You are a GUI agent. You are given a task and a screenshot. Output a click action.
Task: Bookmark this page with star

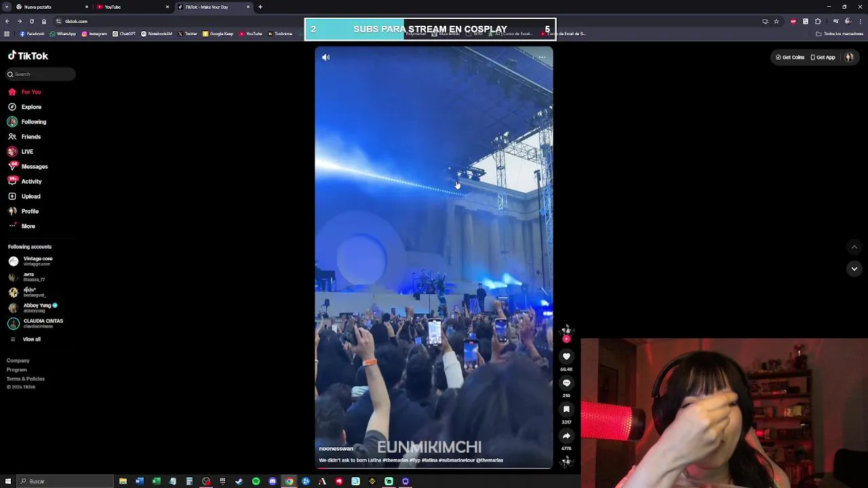pyautogui.click(x=776, y=21)
